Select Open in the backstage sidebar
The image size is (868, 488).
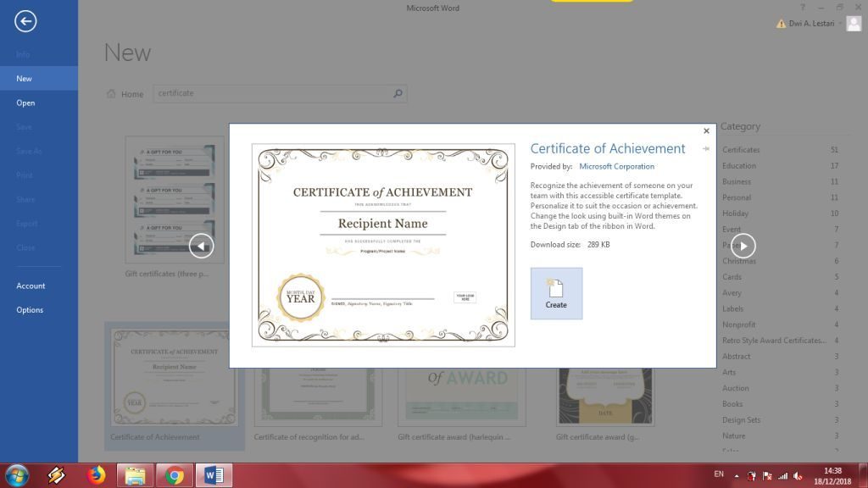[39, 103]
